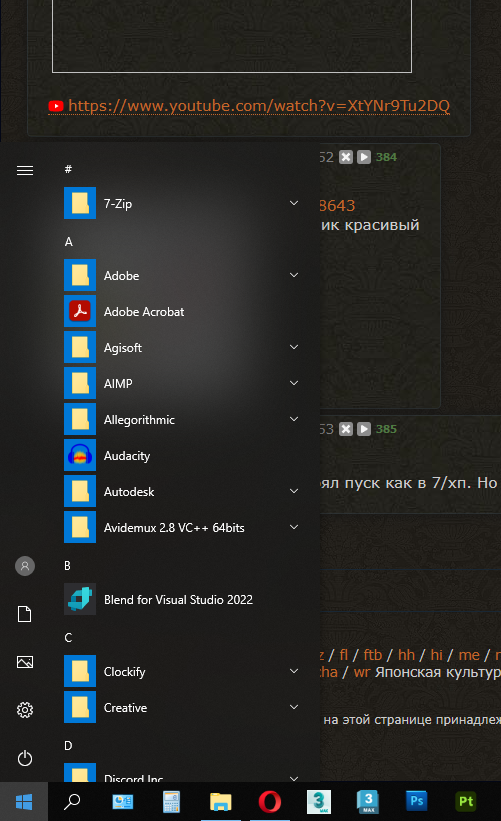Image resolution: width=501 pixels, height=821 pixels.
Task: Open the Pictures shortcut in Start sidebar
Action: 25,662
